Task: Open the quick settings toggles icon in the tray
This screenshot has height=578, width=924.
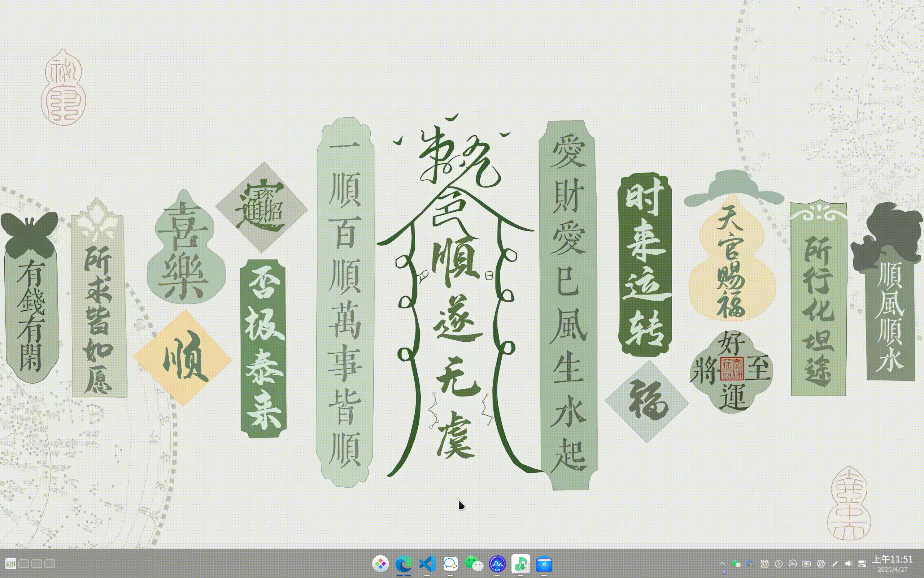Action: pos(862,564)
